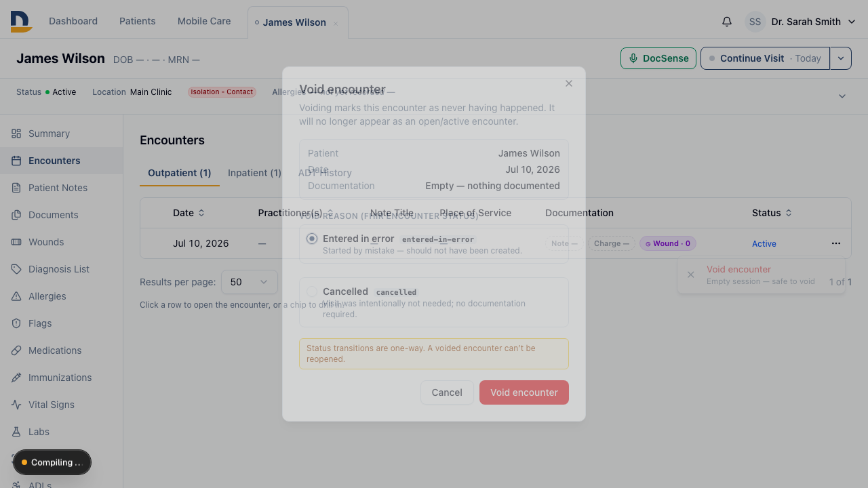The image size is (868, 488).
Task: Click the Compiling status indicator
Action: [52, 462]
